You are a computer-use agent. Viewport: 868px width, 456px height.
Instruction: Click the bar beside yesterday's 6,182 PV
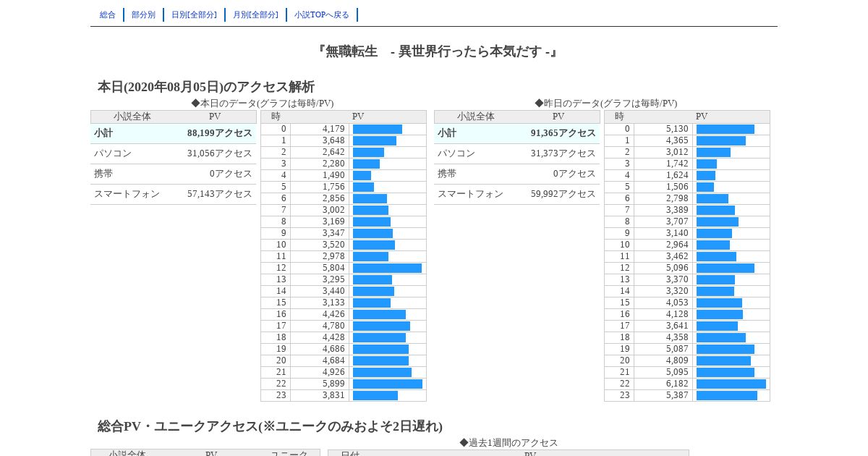731,384
